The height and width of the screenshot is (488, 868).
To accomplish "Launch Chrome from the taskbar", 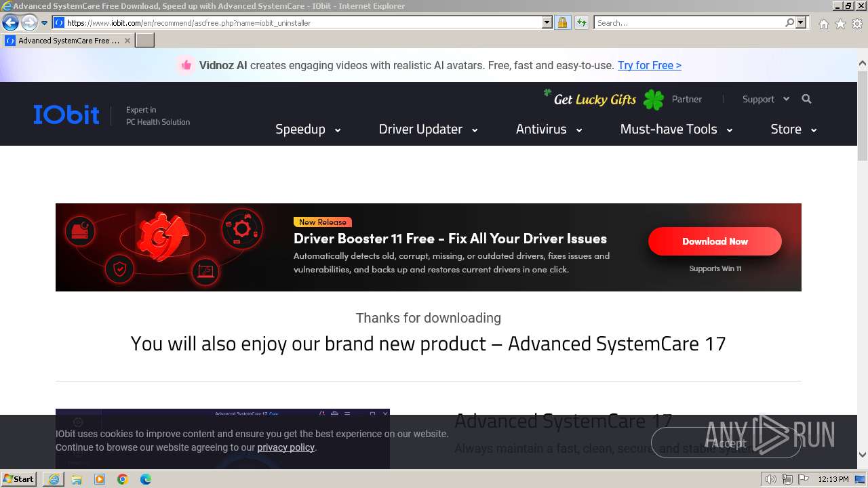I will click(123, 479).
